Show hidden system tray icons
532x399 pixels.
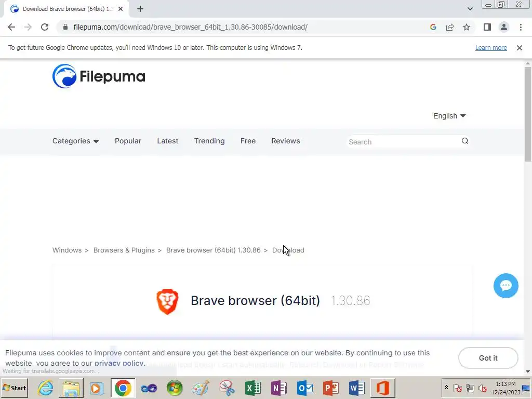pyautogui.click(x=446, y=388)
